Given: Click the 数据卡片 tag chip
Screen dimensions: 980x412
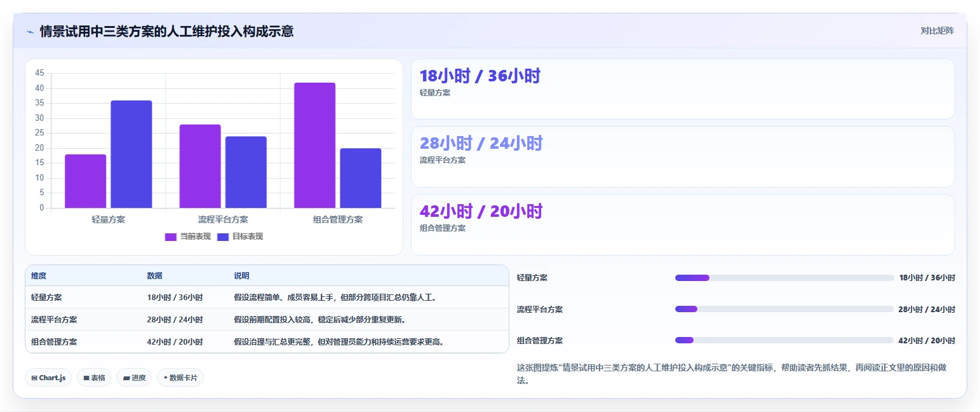Looking at the screenshot, I should pos(180,378).
